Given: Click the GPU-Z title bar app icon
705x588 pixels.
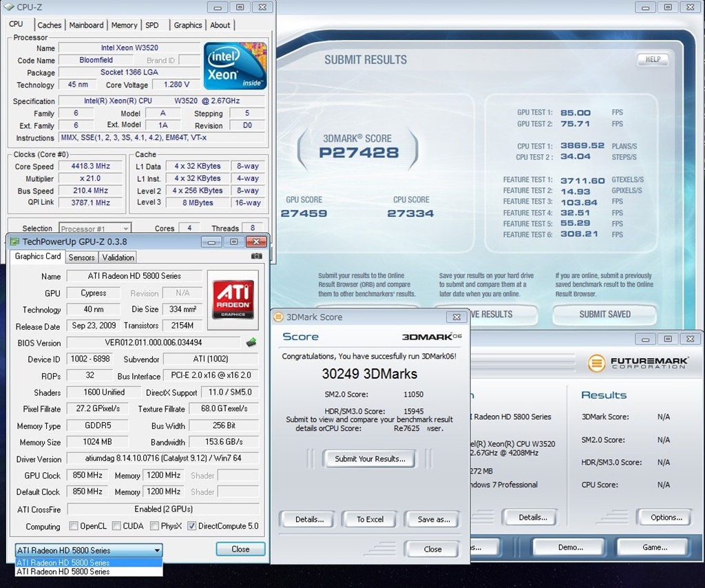Looking at the screenshot, I should [x=15, y=242].
